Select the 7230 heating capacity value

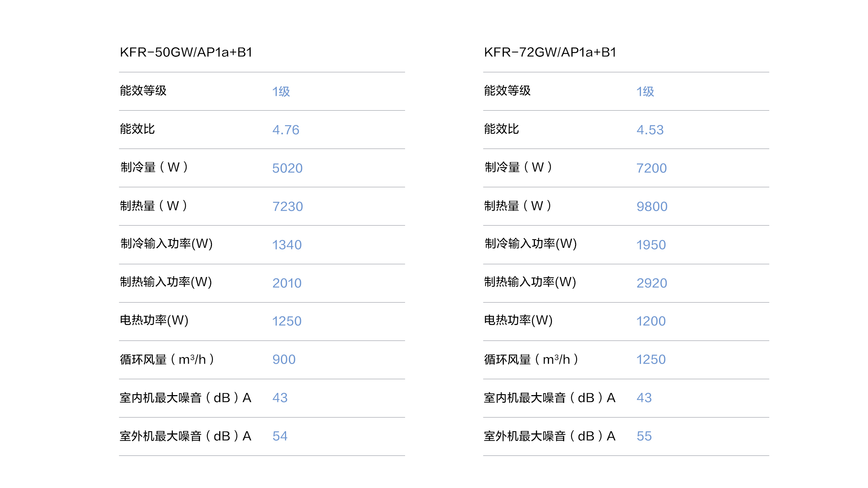pos(288,206)
